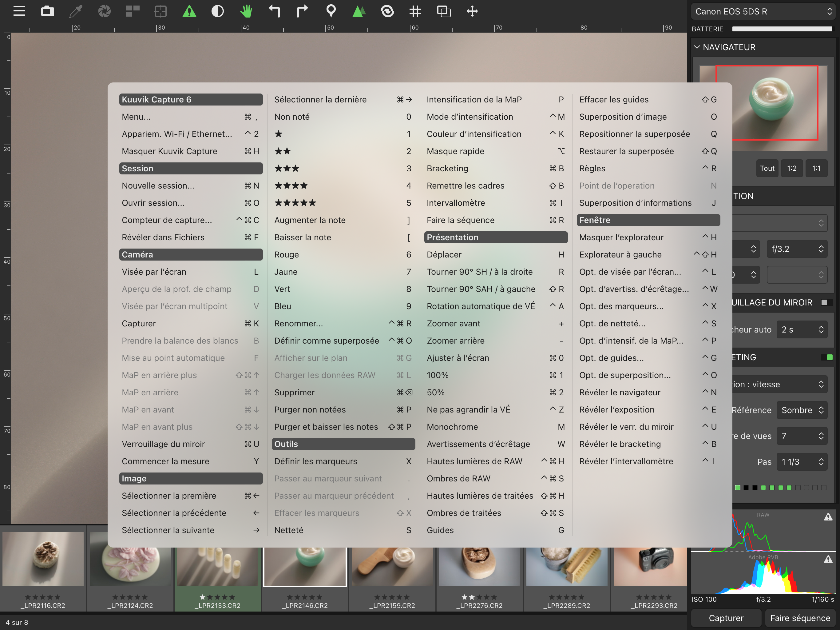The width and height of the screenshot is (840, 630).
Task: Click the 1:1 zoom button
Action: 816,168
